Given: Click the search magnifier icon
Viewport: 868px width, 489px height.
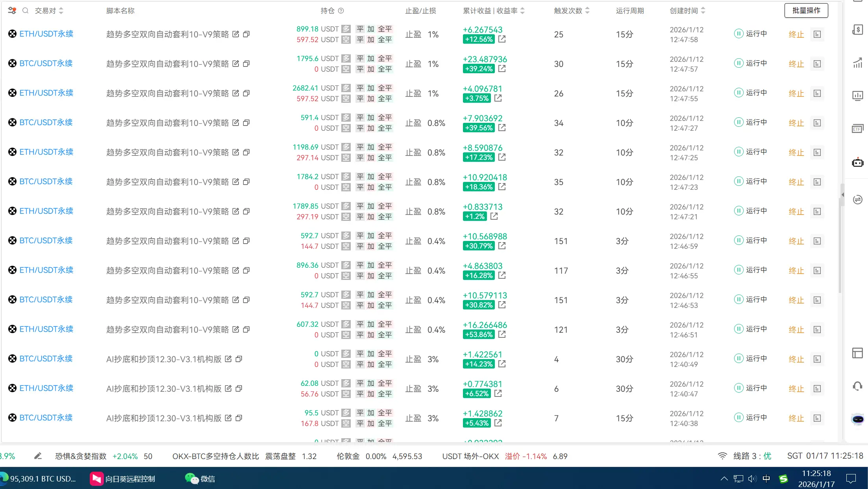Looking at the screenshot, I should click(x=25, y=11).
